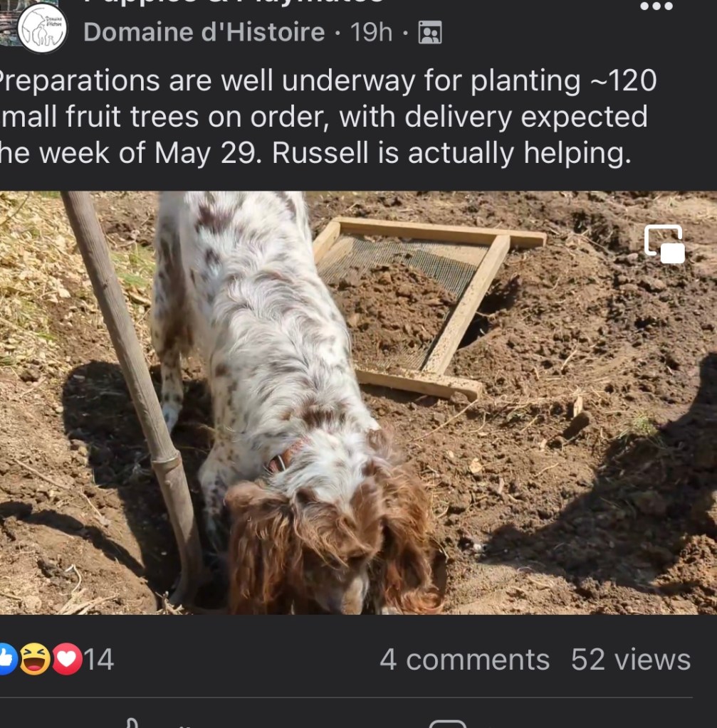Open the post's three-dot options menu
717x728 pixels.
[656, 6]
